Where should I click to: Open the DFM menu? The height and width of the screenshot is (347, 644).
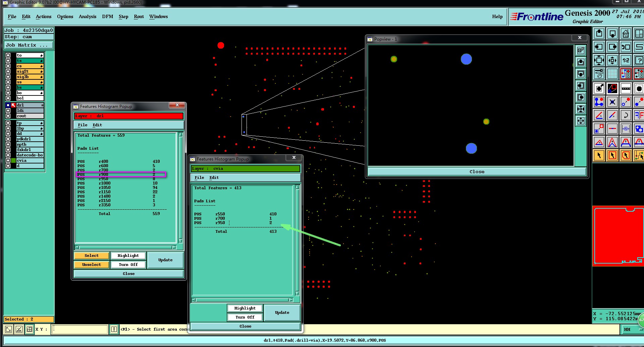(x=108, y=16)
